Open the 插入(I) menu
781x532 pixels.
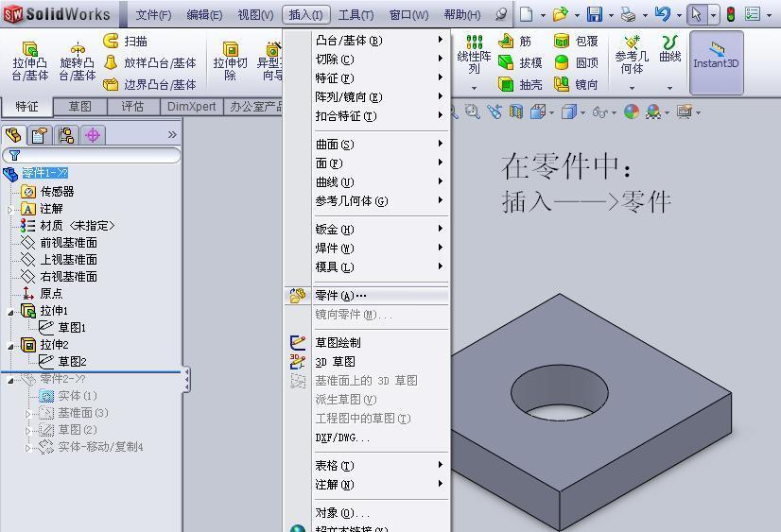(305, 15)
